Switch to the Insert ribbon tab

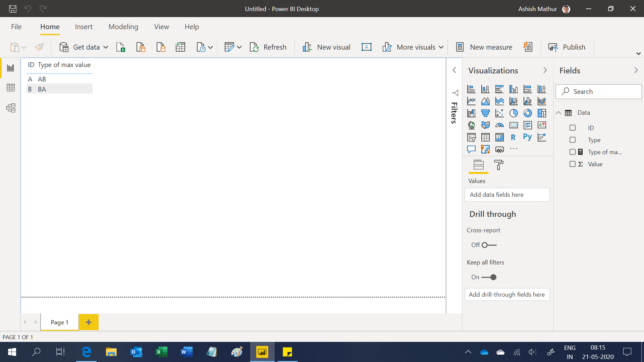point(84,27)
